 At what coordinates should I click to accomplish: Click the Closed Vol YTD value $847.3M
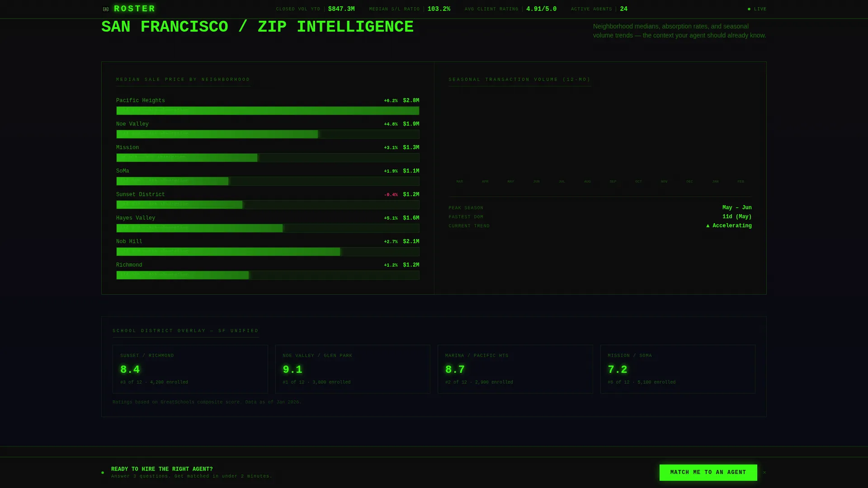[341, 9]
